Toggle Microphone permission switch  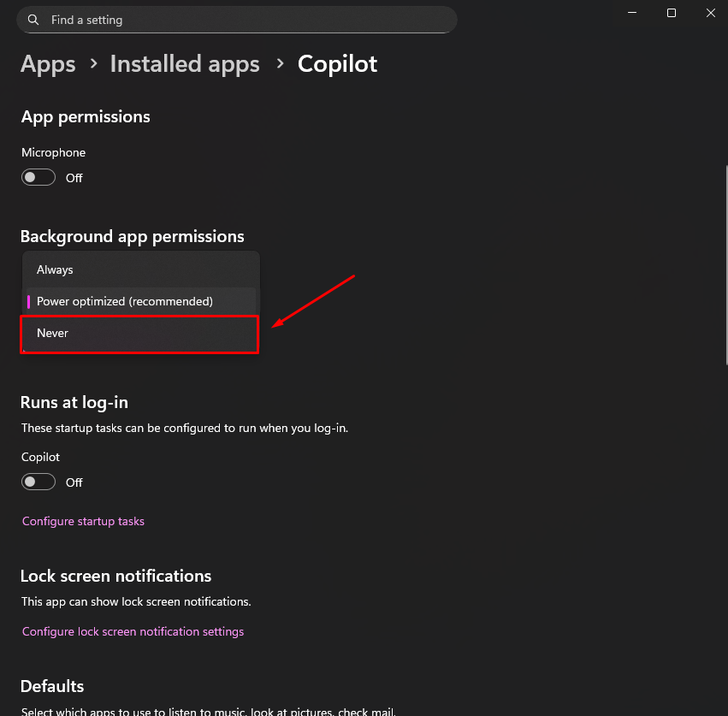point(38,177)
